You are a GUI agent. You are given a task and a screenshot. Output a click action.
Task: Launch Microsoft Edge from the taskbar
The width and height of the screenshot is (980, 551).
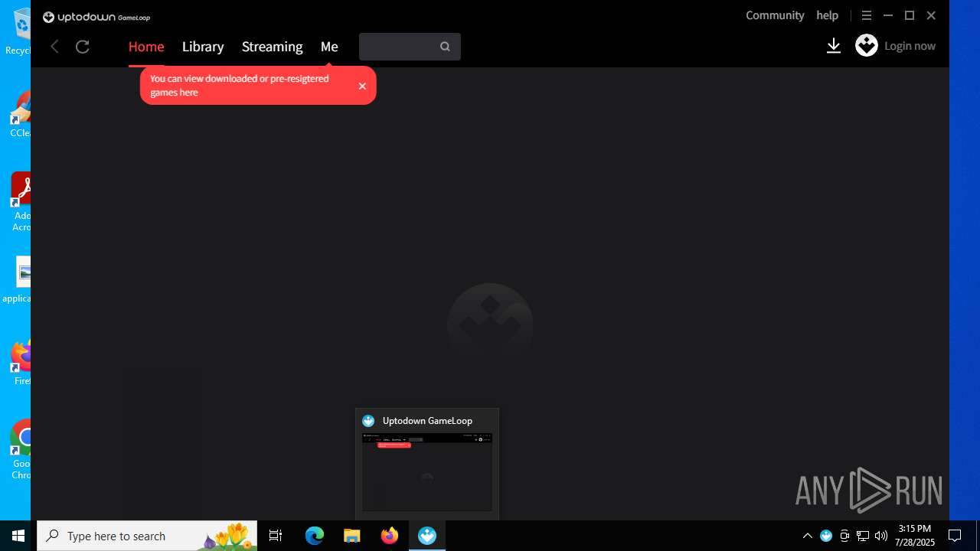(x=315, y=536)
